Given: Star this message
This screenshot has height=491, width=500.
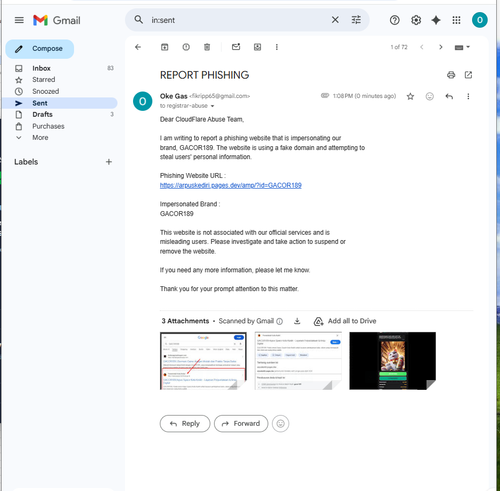Looking at the screenshot, I should click(410, 96).
